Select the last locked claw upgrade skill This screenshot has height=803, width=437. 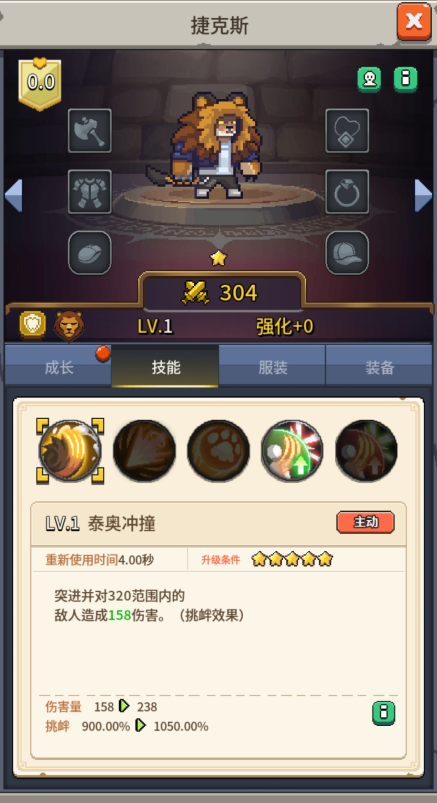(366, 451)
